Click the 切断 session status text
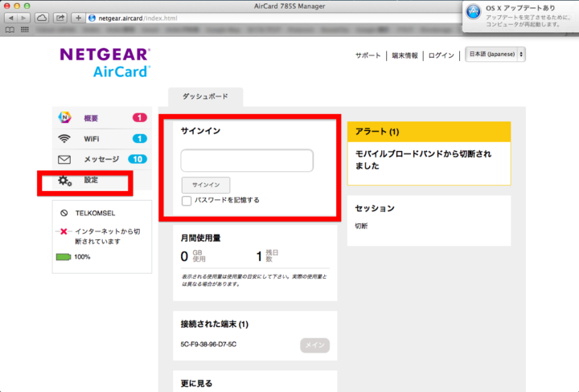579x392 pixels. point(361,226)
